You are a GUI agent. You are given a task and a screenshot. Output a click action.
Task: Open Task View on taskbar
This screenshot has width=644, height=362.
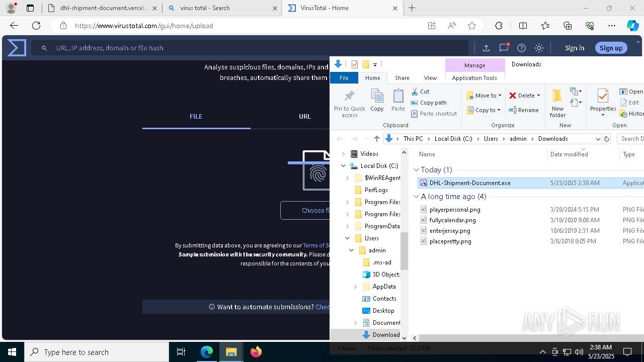[x=182, y=352]
